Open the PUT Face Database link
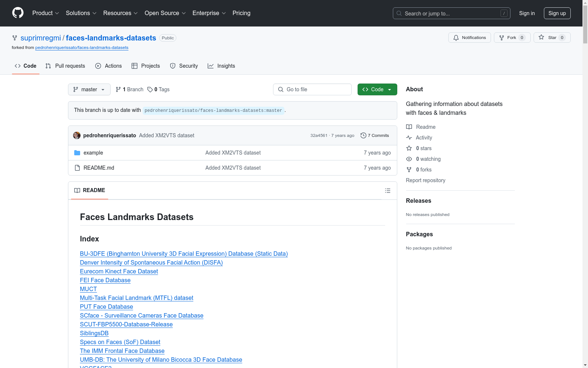Image resolution: width=588 pixels, height=368 pixels. pyautogui.click(x=107, y=307)
